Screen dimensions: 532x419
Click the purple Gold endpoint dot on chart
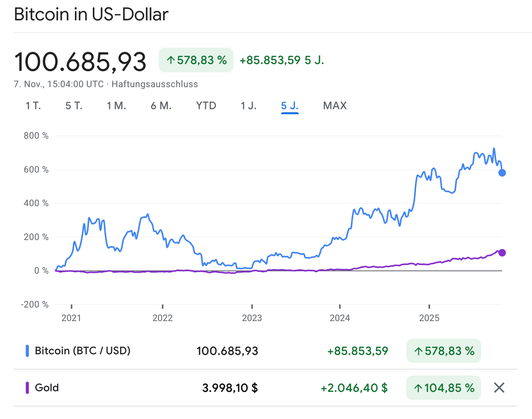point(502,253)
